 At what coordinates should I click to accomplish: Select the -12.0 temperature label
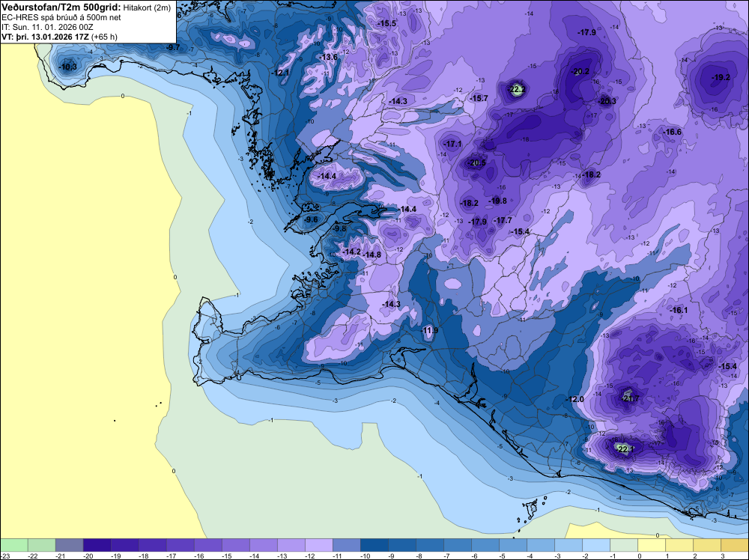click(x=575, y=399)
